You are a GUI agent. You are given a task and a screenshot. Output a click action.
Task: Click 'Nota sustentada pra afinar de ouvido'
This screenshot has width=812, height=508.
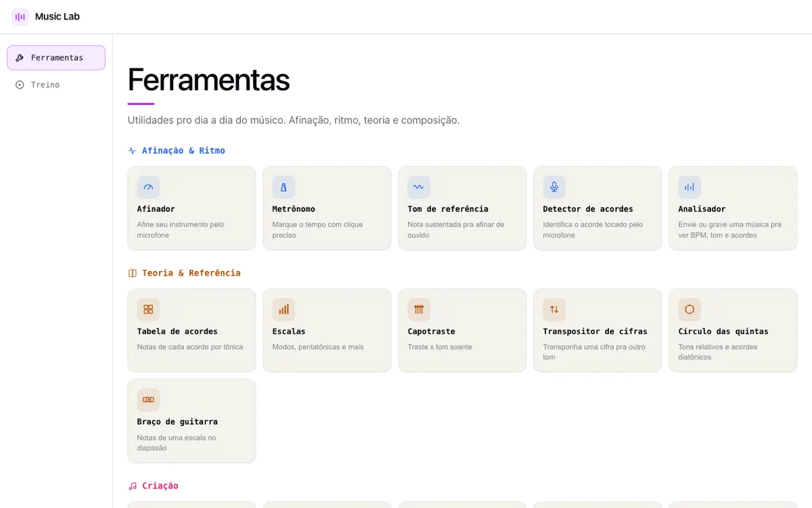point(455,230)
